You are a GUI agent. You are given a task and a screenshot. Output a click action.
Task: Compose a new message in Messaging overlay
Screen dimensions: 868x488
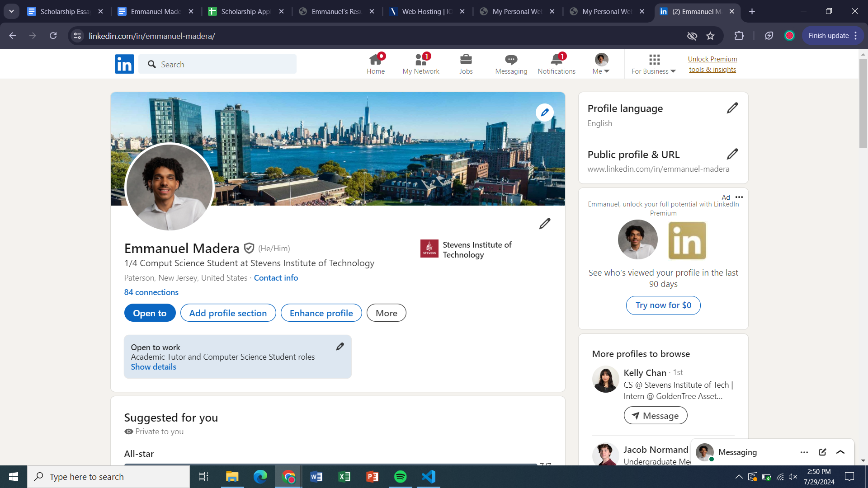(x=822, y=452)
